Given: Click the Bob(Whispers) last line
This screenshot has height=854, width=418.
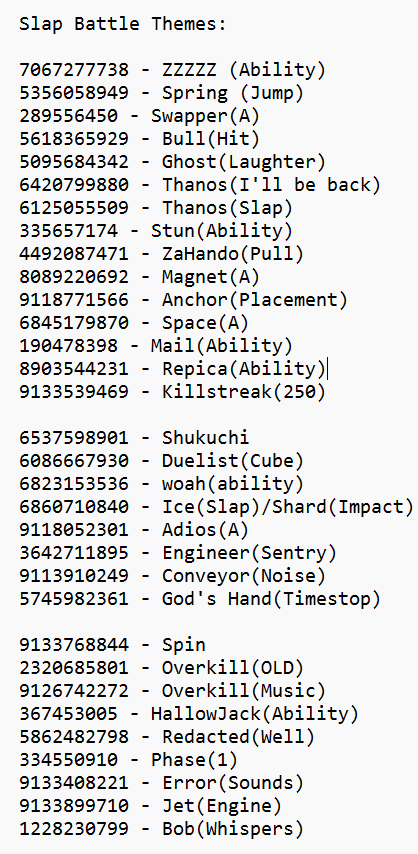Looking at the screenshot, I should [161, 828].
